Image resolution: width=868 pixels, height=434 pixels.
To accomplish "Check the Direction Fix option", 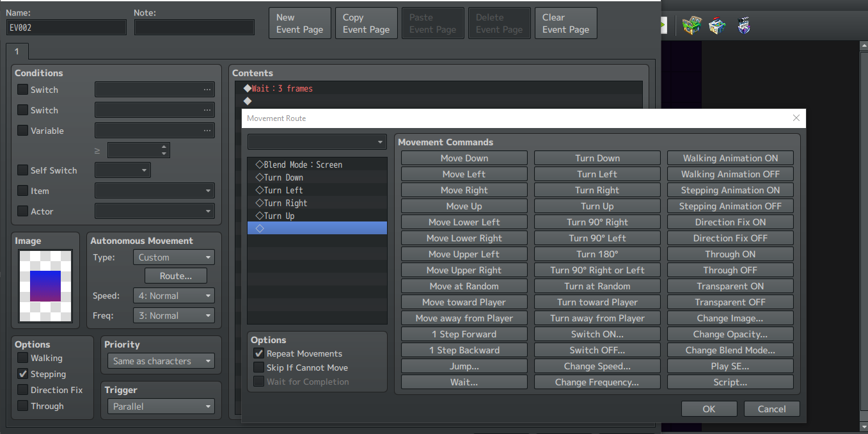I will (x=23, y=390).
